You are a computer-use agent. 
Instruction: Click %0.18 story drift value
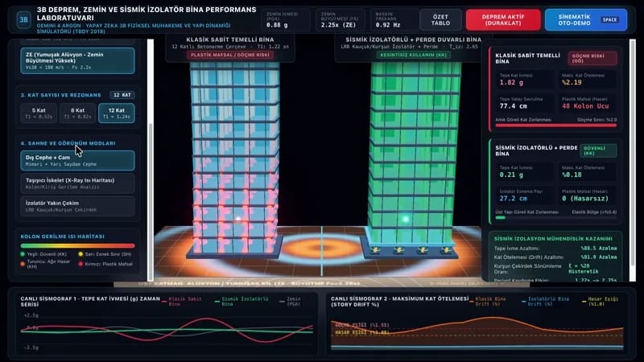coord(572,175)
